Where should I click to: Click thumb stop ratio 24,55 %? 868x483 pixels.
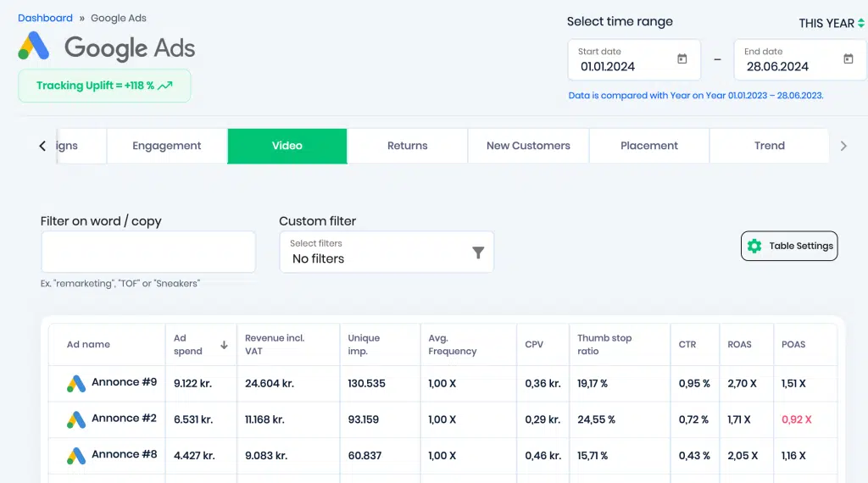pos(596,419)
